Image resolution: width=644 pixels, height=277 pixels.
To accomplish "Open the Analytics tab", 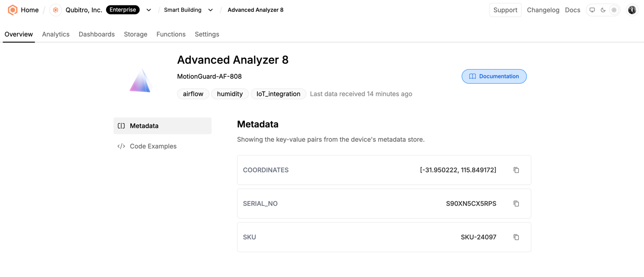I will pyautogui.click(x=56, y=34).
